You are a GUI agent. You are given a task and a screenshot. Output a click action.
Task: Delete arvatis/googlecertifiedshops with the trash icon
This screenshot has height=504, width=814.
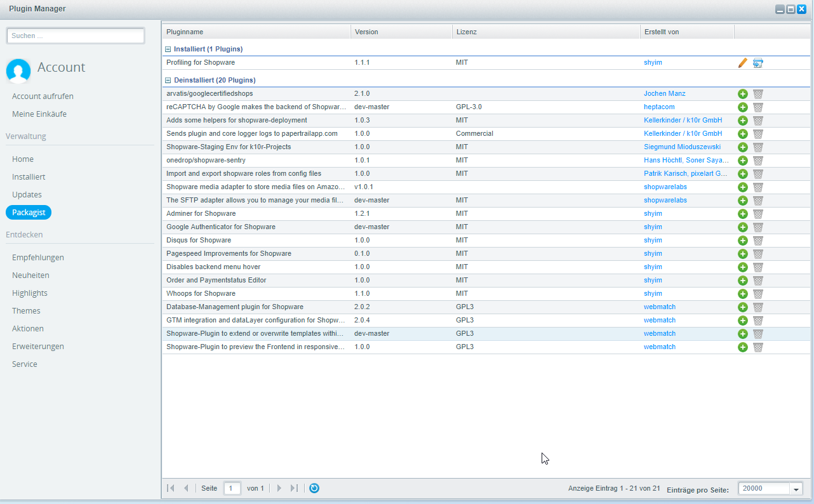coord(758,94)
